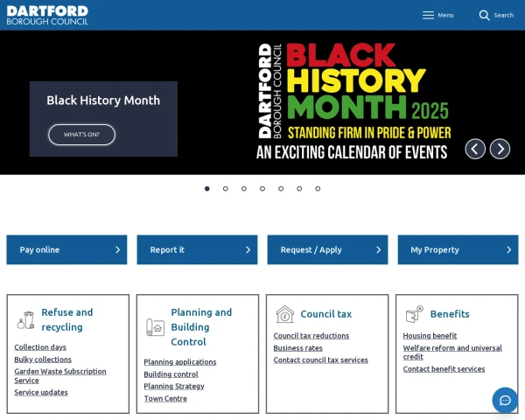
Task: Open Planning Strategy link
Action: 174,386
